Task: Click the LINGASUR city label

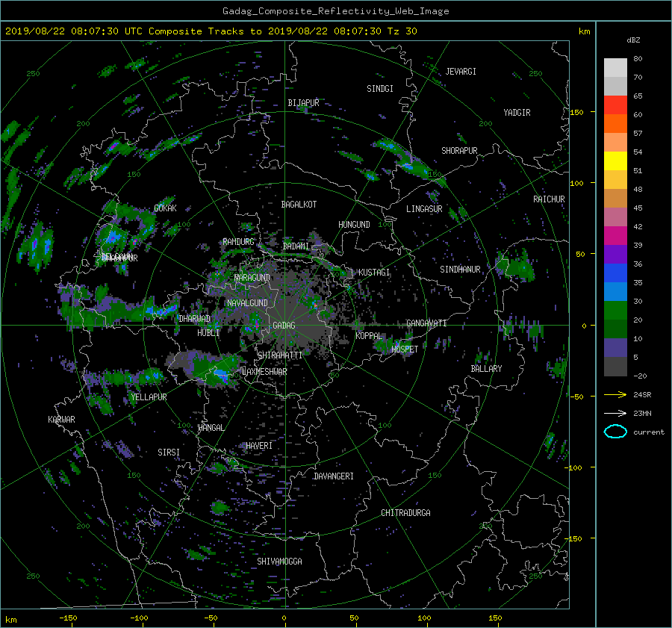Action: point(424,209)
